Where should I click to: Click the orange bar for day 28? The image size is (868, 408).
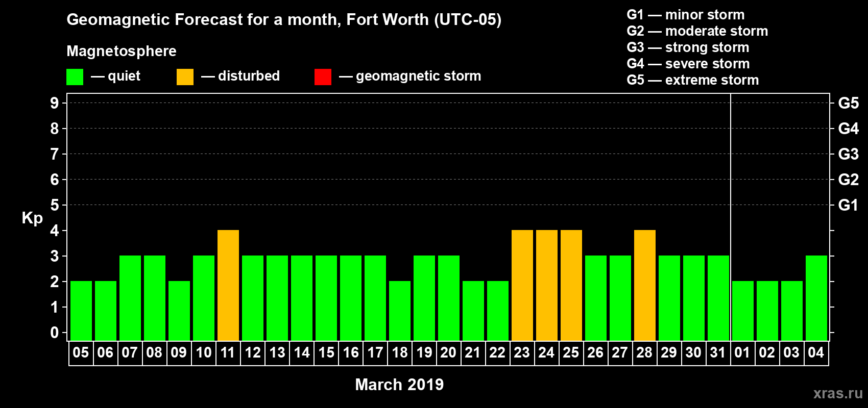coord(645,285)
